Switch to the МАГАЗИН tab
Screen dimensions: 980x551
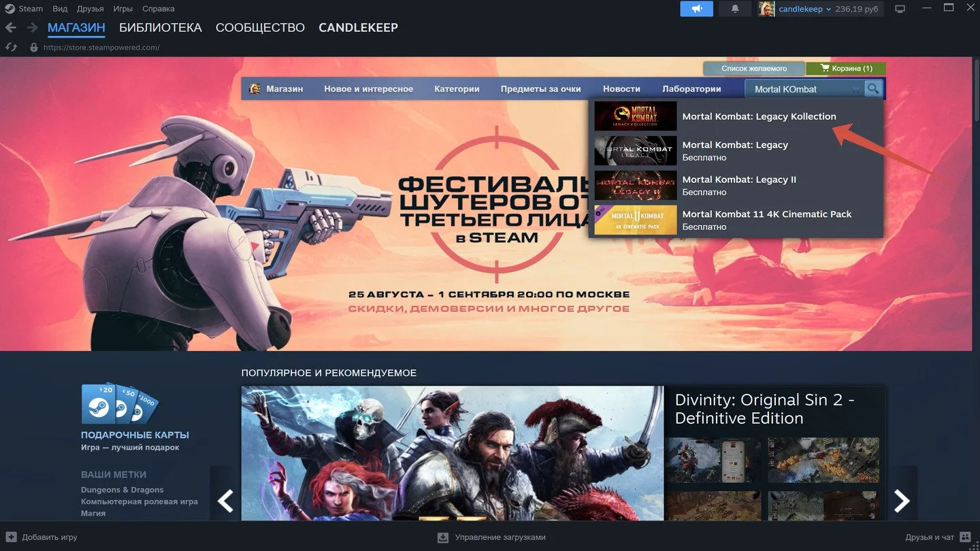[x=76, y=28]
